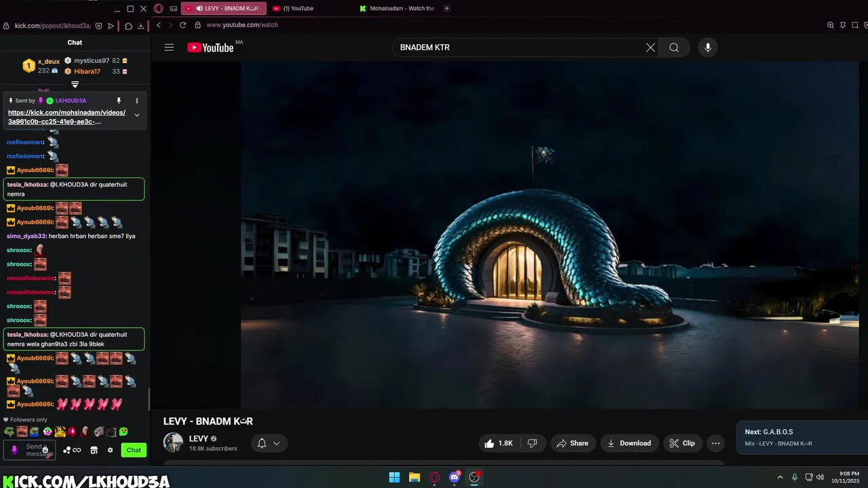Viewport: 868px width, 488px height.
Task: Open the pinned message three-dot menu
Action: tap(136, 100)
